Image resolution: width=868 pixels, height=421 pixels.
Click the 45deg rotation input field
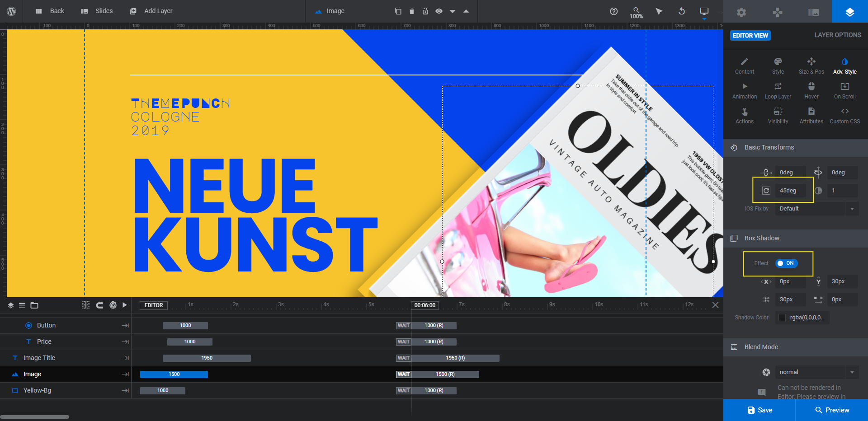[x=791, y=191]
